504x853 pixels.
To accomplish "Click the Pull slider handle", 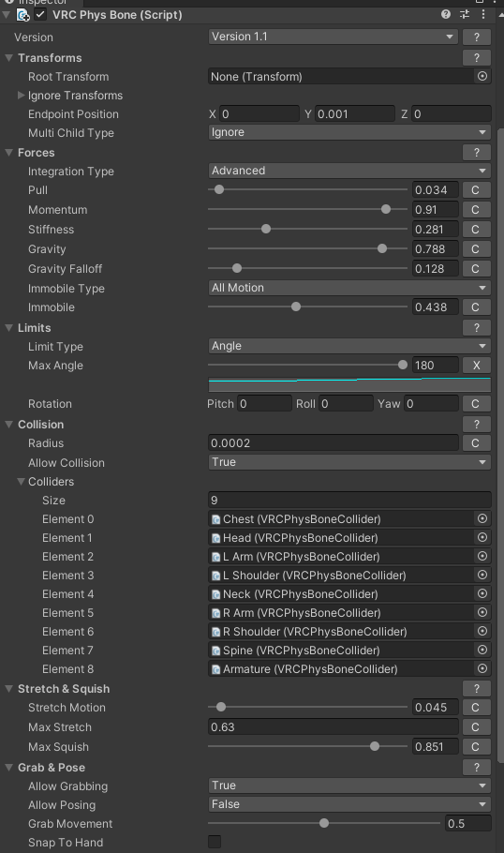I will pos(219,190).
